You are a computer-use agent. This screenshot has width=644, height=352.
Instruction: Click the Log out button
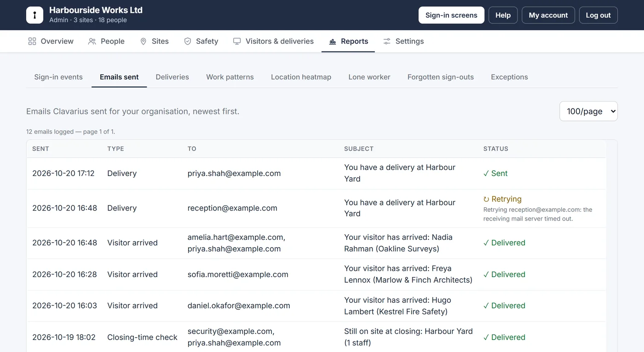[x=598, y=15]
